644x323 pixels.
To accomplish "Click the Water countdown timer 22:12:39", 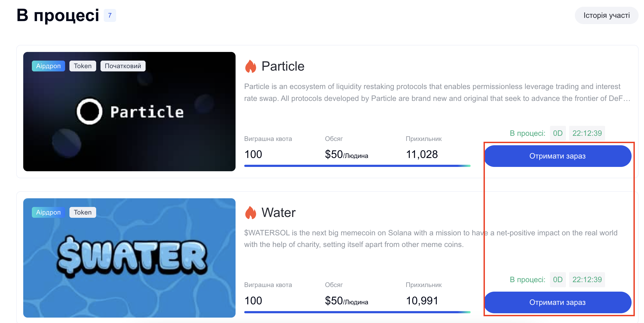I will (587, 280).
